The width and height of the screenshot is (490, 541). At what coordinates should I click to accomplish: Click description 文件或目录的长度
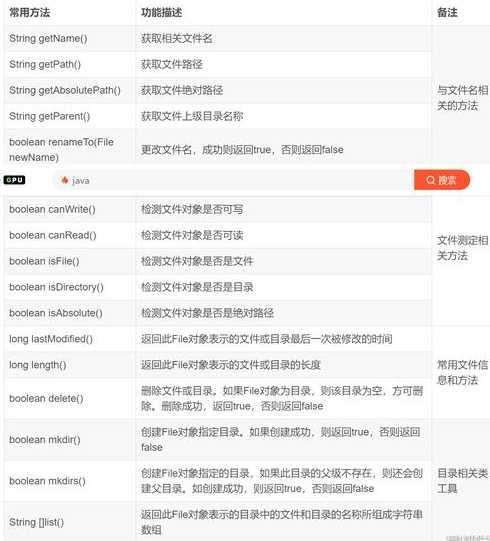(231, 365)
